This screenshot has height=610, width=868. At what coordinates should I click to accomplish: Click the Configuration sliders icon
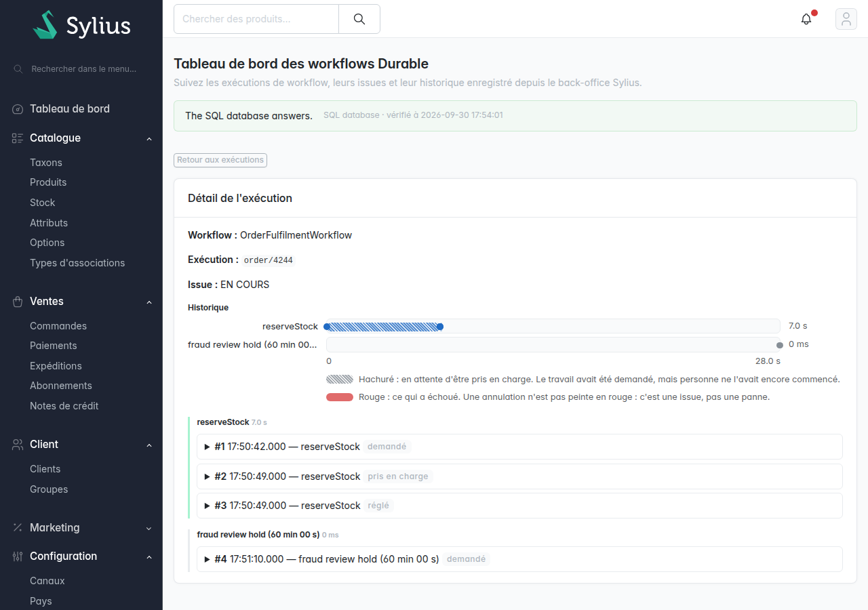click(18, 556)
